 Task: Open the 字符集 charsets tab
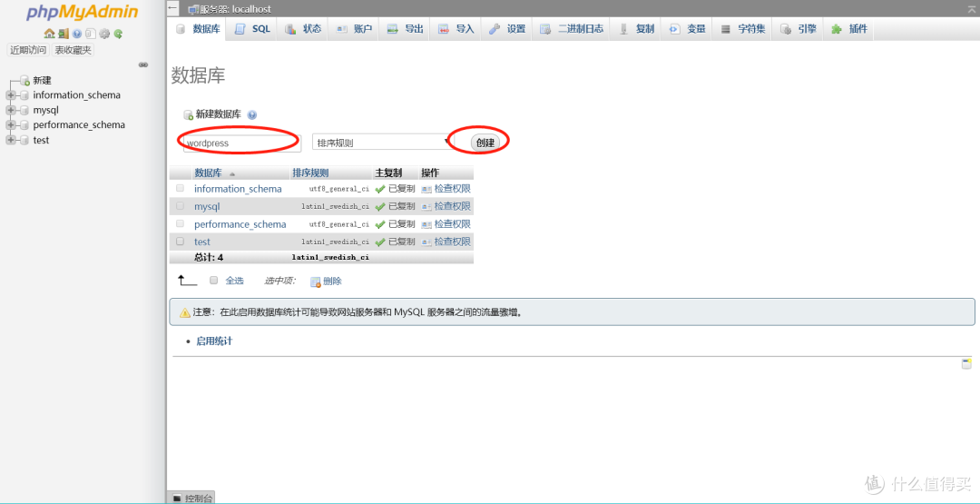pyautogui.click(x=742, y=29)
